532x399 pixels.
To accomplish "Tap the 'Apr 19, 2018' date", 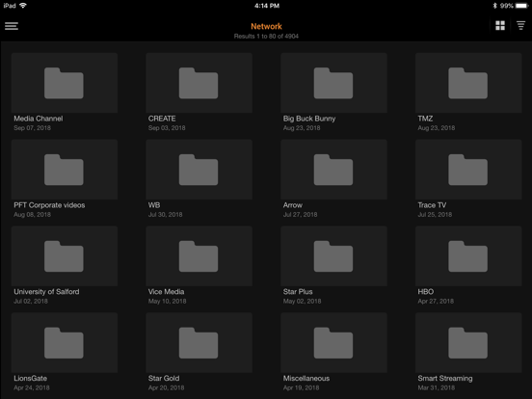I will [x=301, y=387].
